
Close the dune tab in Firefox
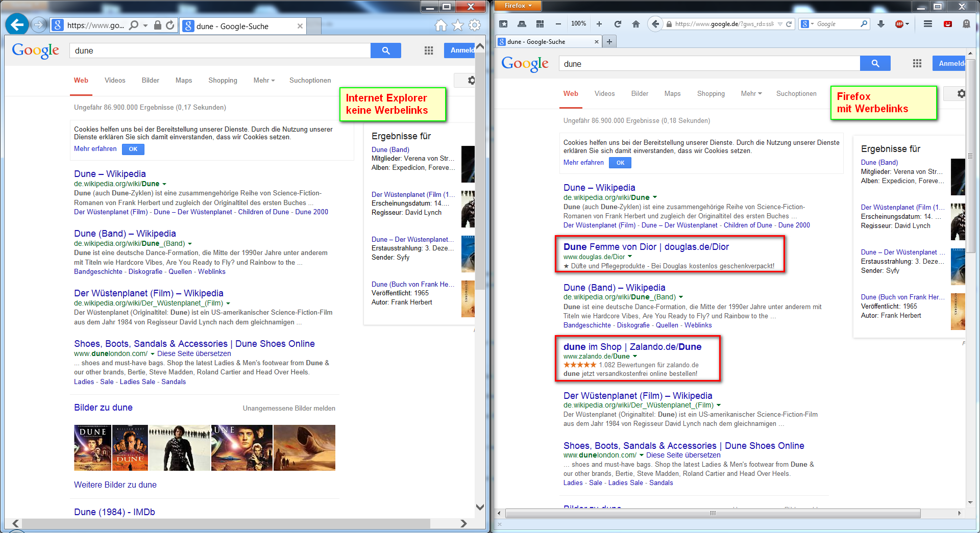597,42
